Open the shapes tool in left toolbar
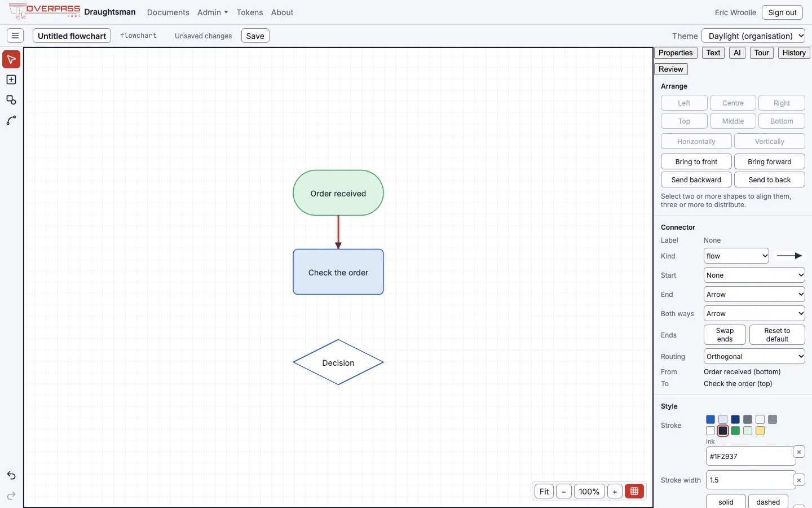This screenshot has width=812, height=508. (11, 100)
